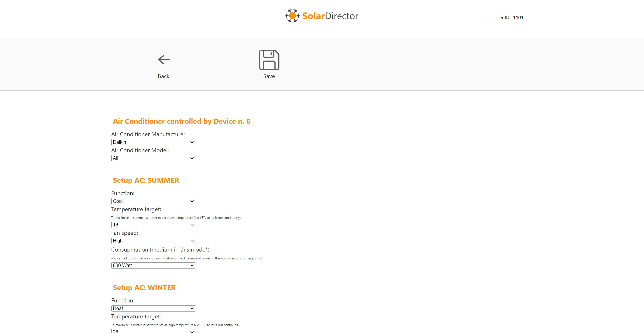The image size is (644, 333).
Task: Click the Setup AC: WINTER heading
Action: tap(144, 288)
